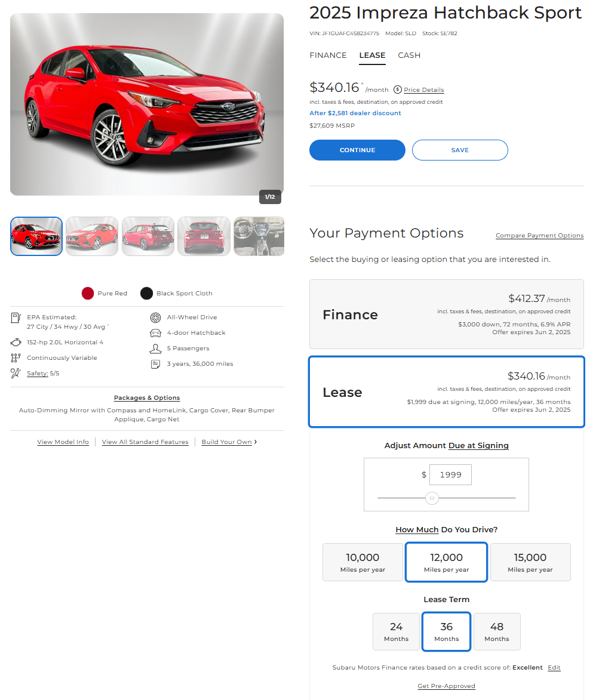
Task: Select the Pure Red color swatch
Action: click(88, 293)
